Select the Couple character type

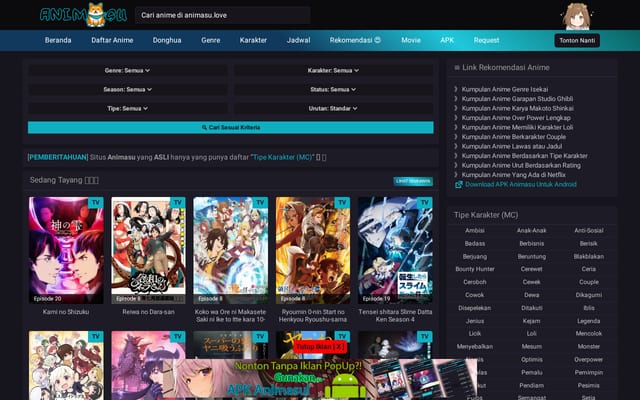click(x=589, y=282)
